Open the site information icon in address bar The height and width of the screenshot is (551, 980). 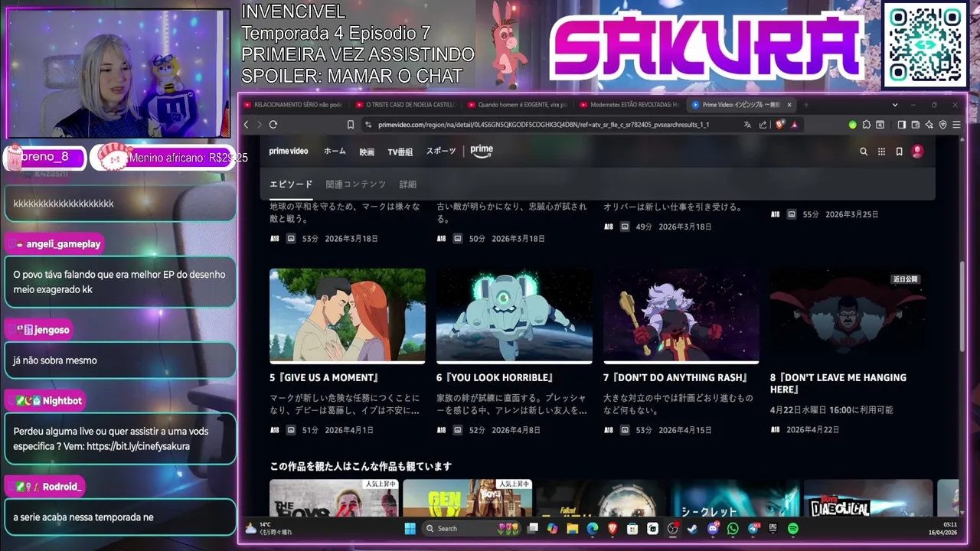click(368, 124)
